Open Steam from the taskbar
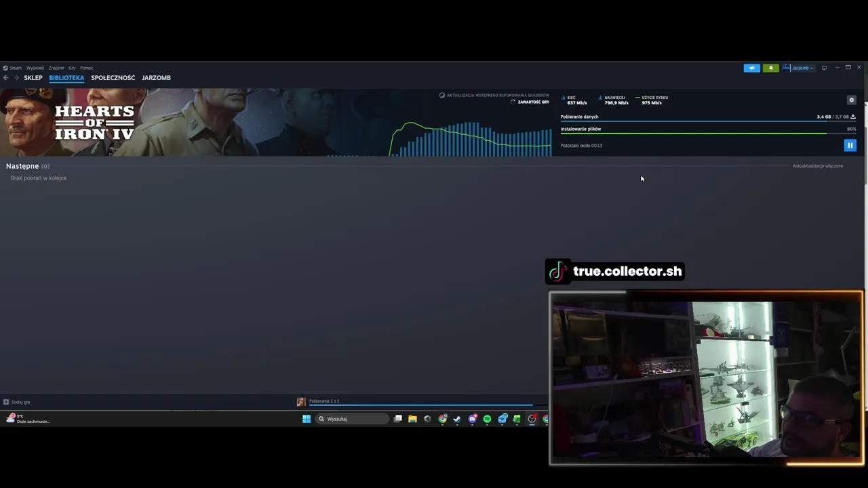The image size is (868, 488). 457,419
